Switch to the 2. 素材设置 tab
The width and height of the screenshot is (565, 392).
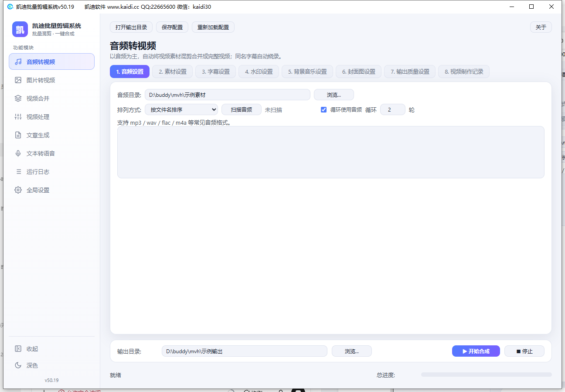(x=172, y=72)
